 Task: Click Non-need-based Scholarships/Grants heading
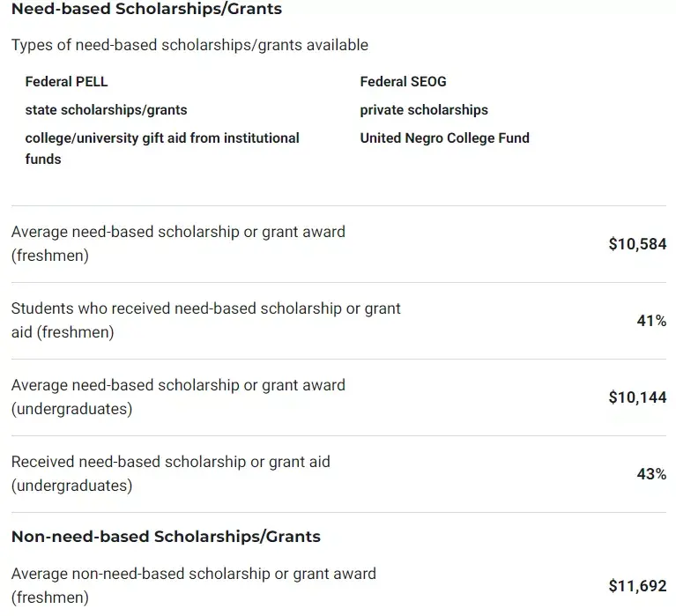coord(166,536)
